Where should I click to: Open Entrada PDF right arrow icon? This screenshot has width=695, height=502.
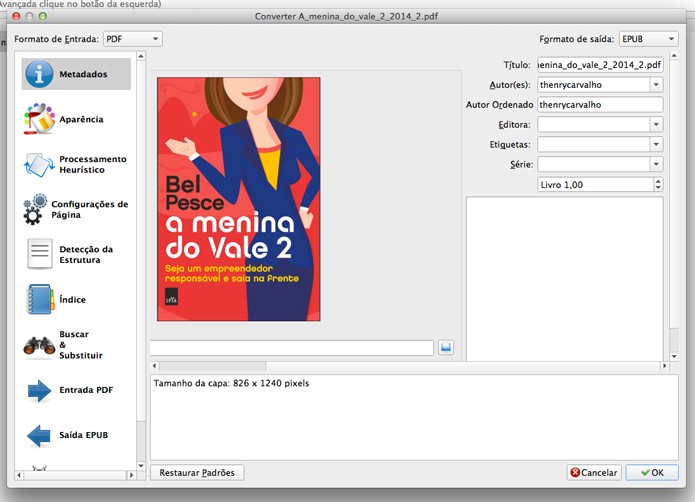pyautogui.click(x=39, y=391)
